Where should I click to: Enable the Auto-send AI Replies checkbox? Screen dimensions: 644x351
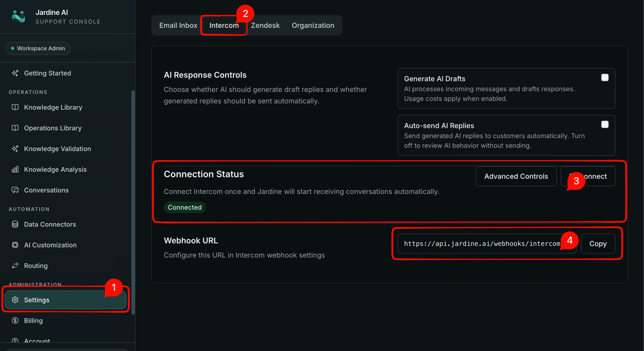(605, 124)
